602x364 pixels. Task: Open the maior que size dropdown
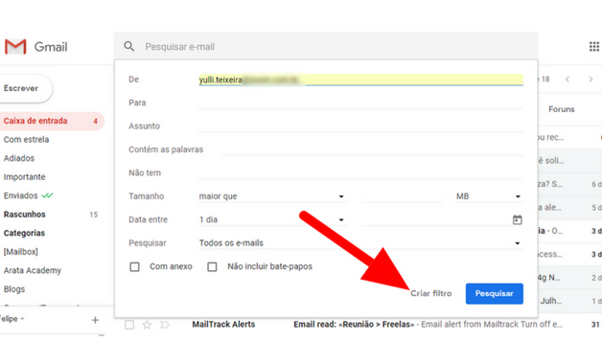(273, 196)
